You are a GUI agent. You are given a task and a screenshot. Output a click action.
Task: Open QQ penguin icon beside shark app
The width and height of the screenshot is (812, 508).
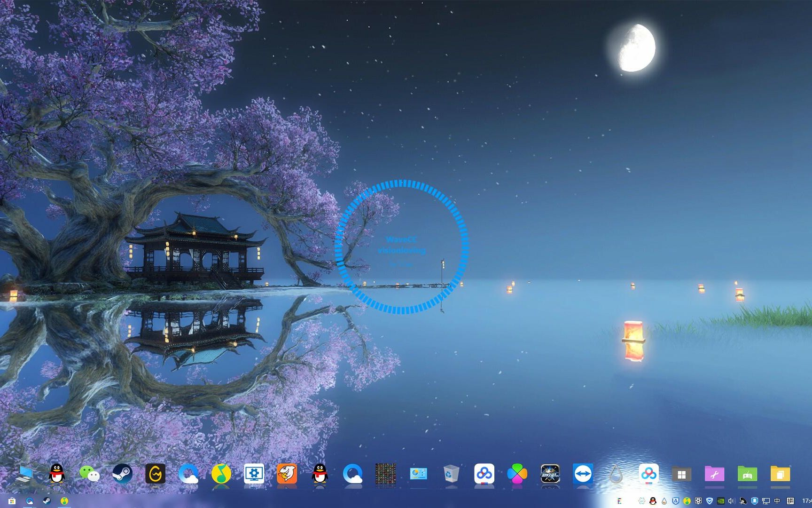point(320,474)
